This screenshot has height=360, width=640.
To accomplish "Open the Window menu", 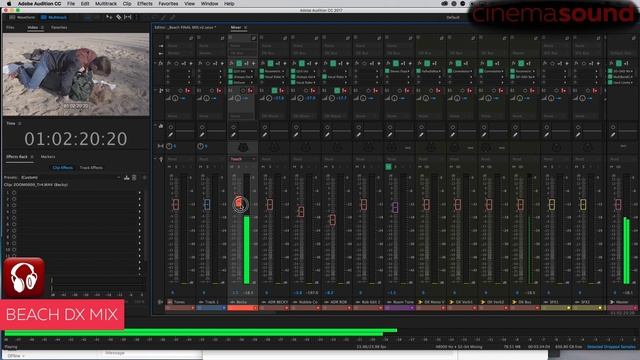I will click(x=209, y=4).
